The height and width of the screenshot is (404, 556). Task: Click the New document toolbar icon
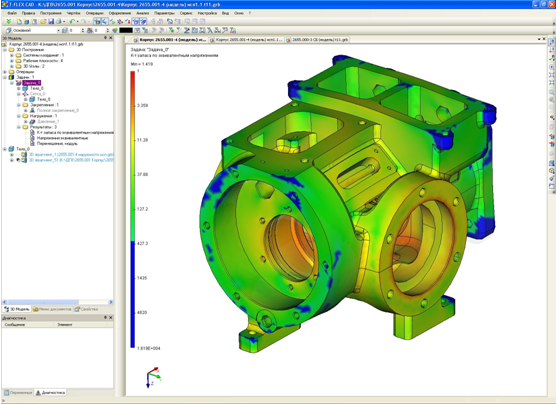point(19,22)
